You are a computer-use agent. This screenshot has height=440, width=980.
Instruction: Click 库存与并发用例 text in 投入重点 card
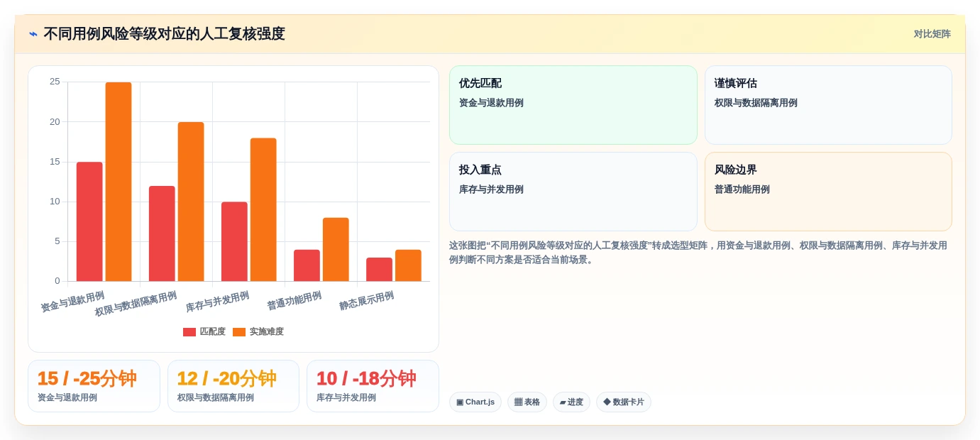(x=491, y=189)
